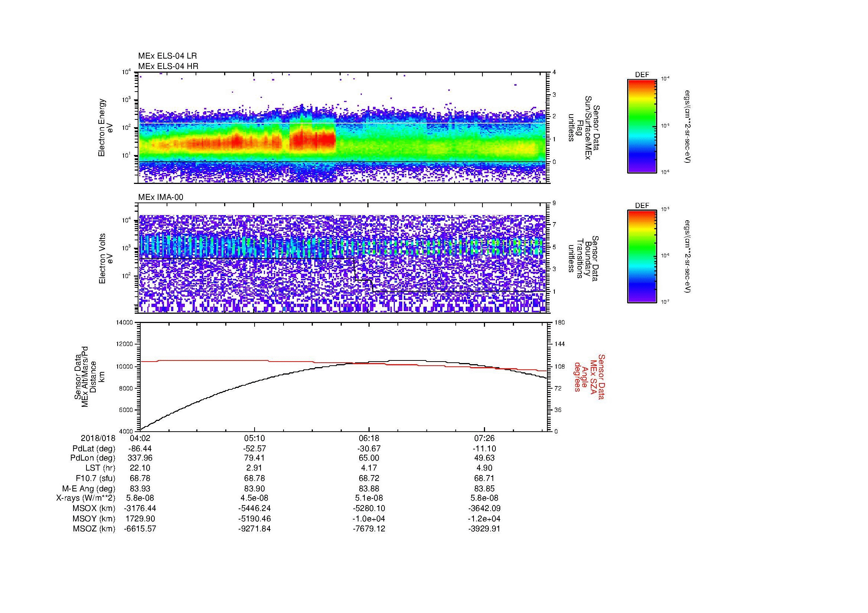
Task: Click the MSOZ value -9271.84
Action: pyautogui.click(x=255, y=529)
